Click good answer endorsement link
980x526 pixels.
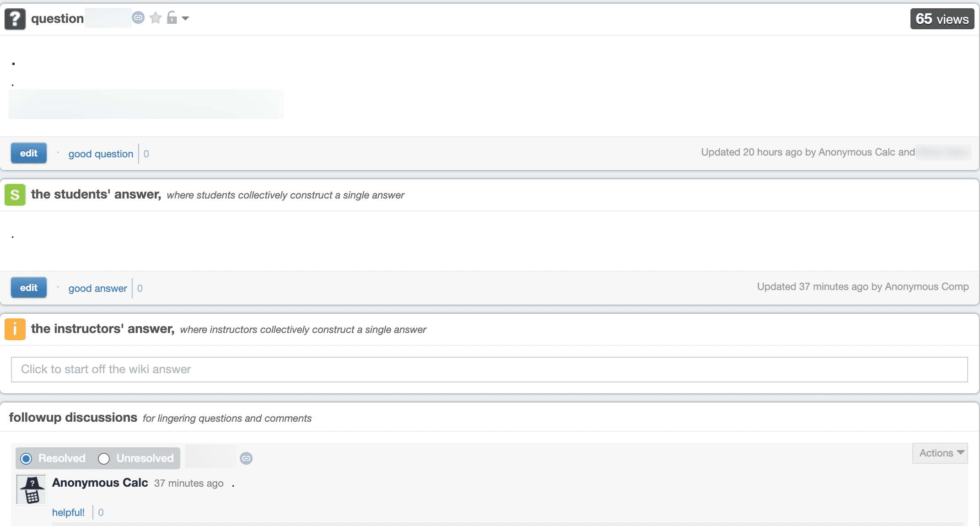97,288
